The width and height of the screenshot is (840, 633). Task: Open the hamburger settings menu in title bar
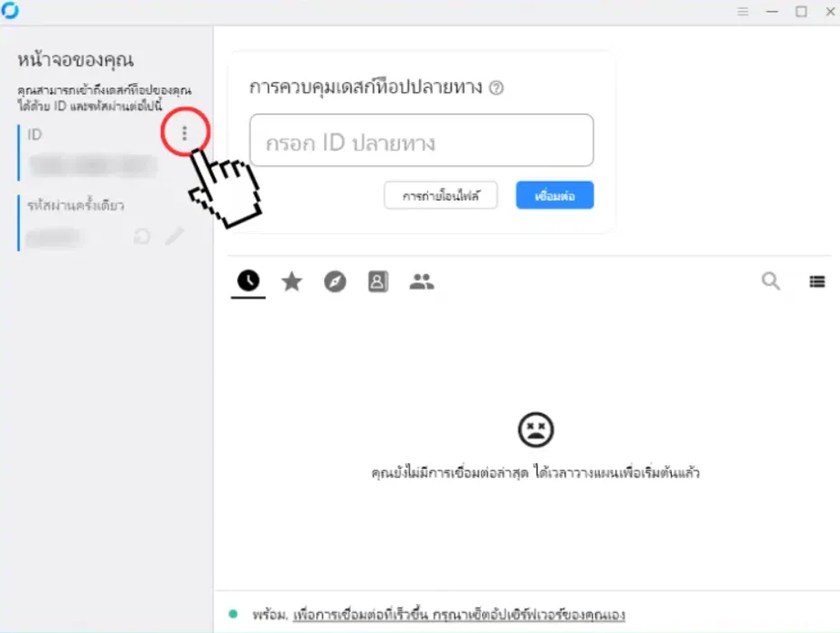tap(742, 11)
